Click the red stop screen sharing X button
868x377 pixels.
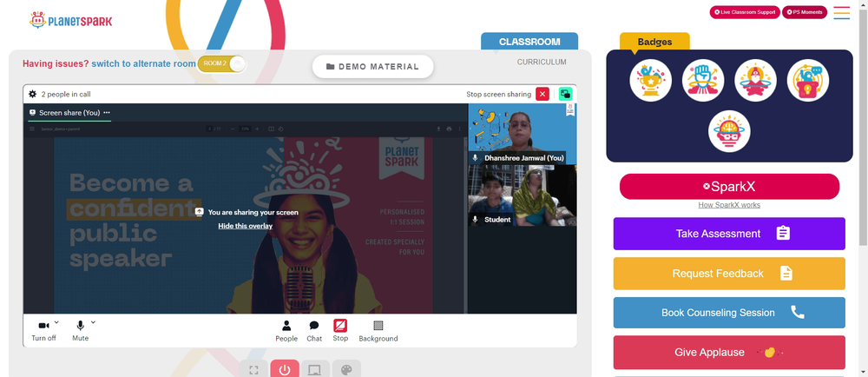(542, 94)
